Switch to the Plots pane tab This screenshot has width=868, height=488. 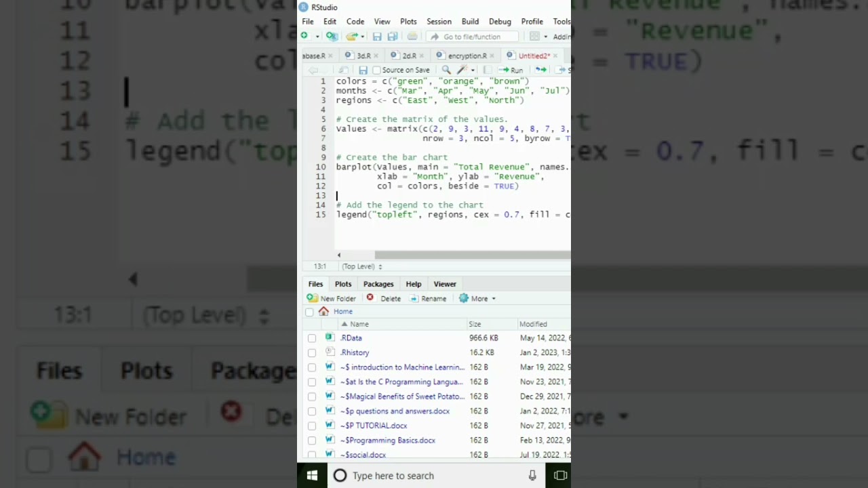(343, 284)
